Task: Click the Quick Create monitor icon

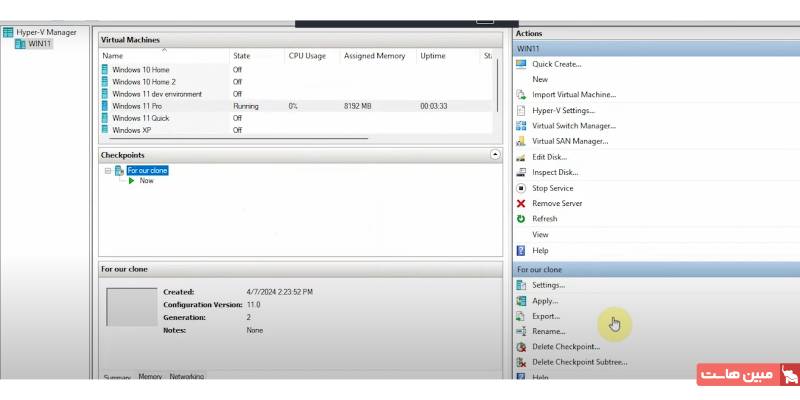Action: click(x=521, y=64)
